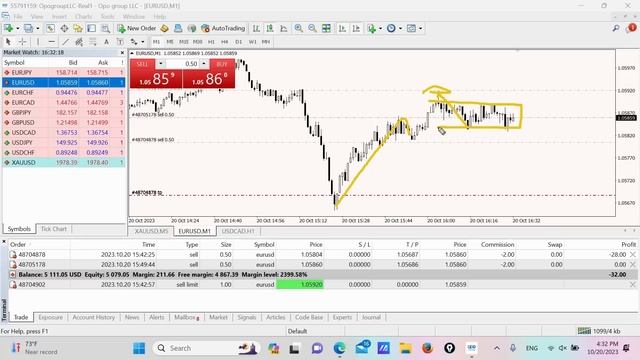The width and height of the screenshot is (640, 360).
Task: Zoom in on the chart
Action: [299, 28]
